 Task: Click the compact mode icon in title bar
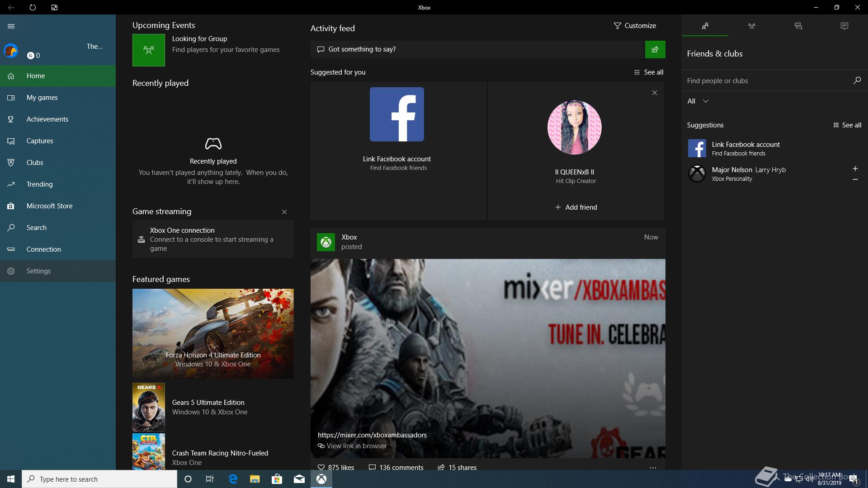point(54,7)
